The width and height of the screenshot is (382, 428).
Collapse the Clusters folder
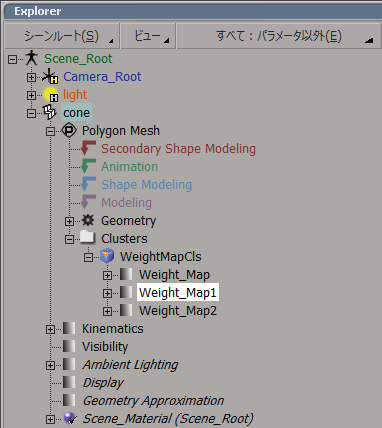coord(69,240)
